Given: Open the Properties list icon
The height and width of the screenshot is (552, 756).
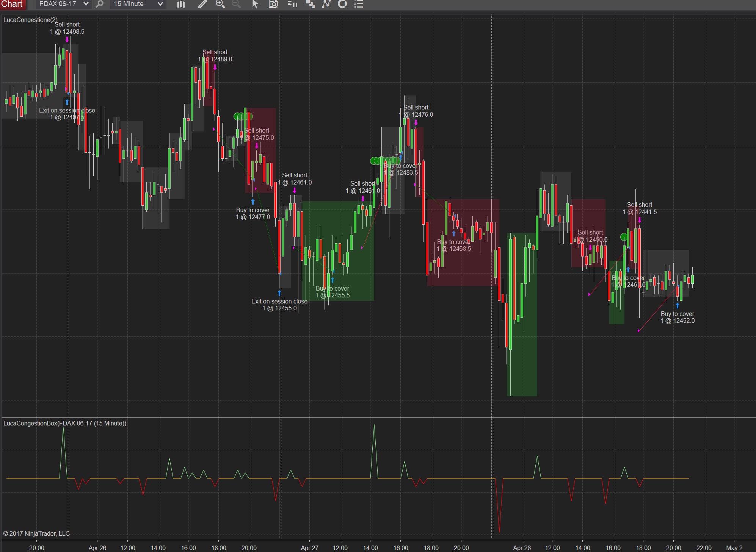Looking at the screenshot, I should point(358,4).
